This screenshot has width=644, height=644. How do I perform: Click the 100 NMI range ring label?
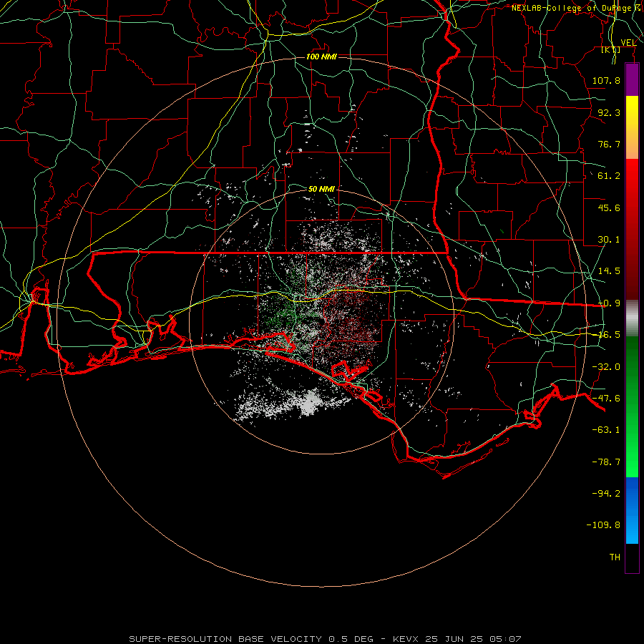321,57
